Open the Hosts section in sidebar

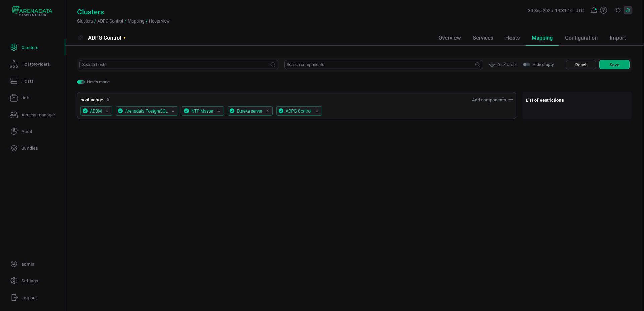(x=28, y=81)
